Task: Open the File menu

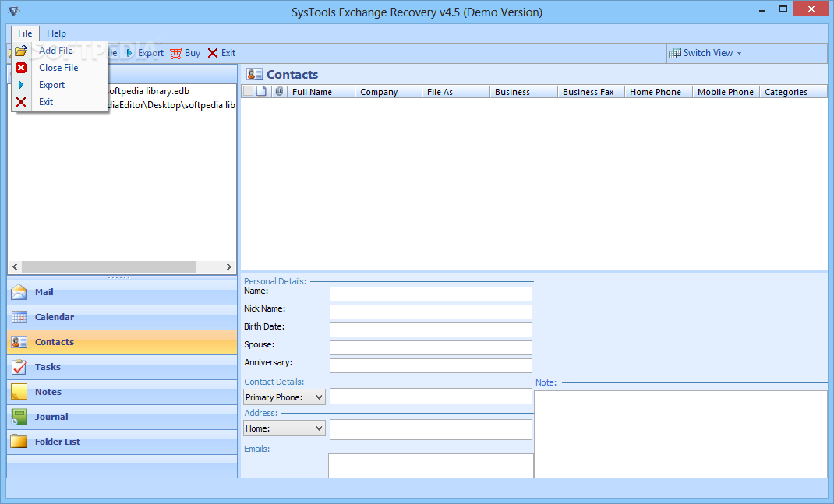Action: (x=25, y=33)
